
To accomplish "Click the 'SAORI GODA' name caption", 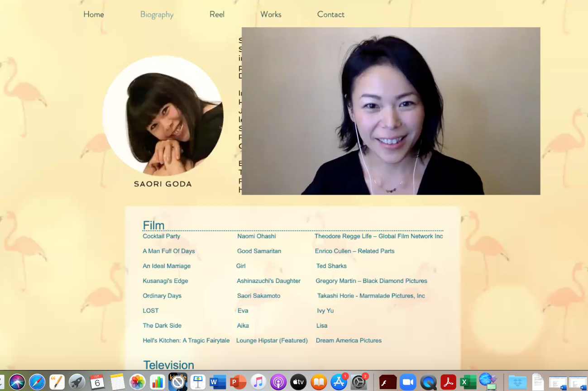I will pyautogui.click(x=163, y=184).
